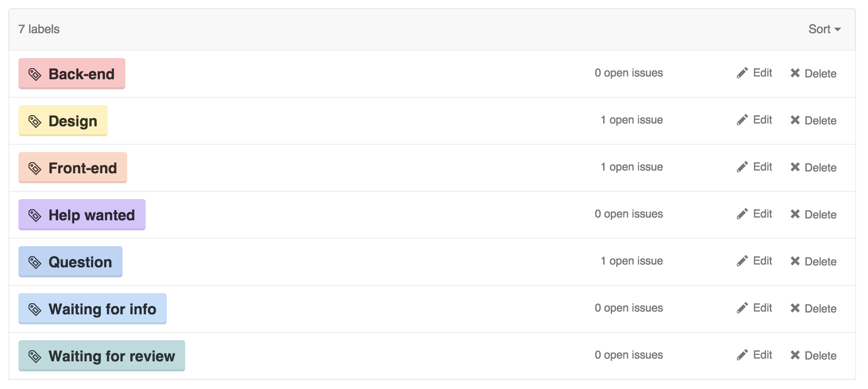Screen dimensions: 868x389
Task: View the 1 open issue for Question
Action: [x=631, y=261]
